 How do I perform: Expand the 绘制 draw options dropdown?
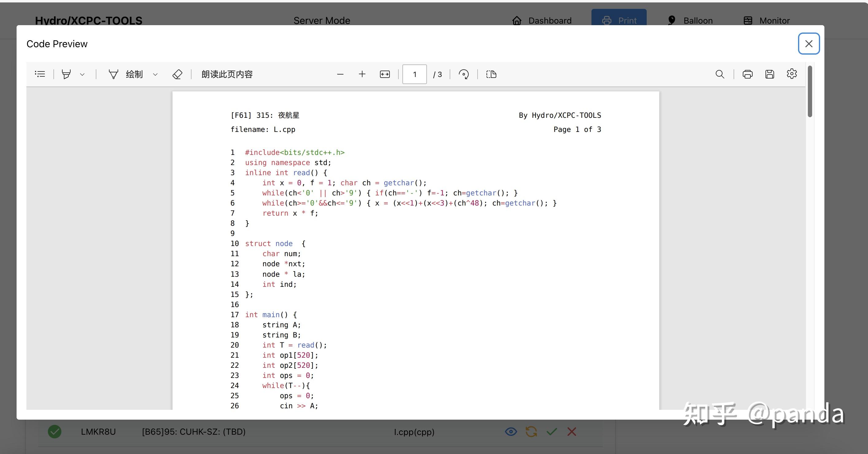(x=155, y=75)
